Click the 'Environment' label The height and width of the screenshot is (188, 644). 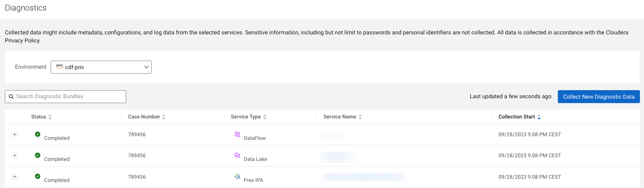pyautogui.click(x=31, y=67)
